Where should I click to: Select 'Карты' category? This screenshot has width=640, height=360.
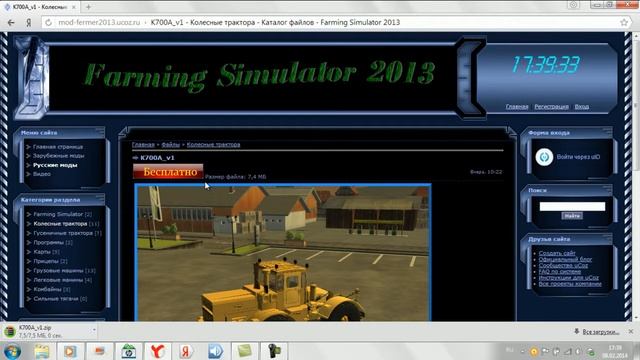(42, 252)
